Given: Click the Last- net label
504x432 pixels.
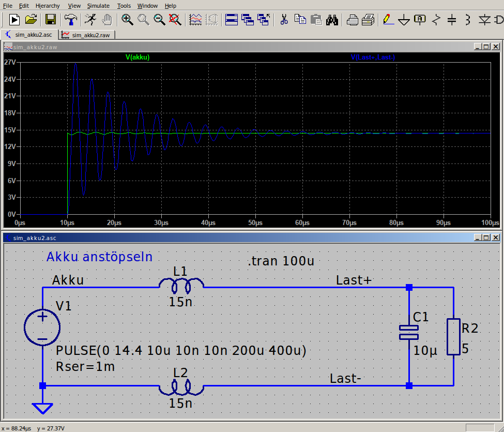Looking at the screenshot, I should (345, 379).
